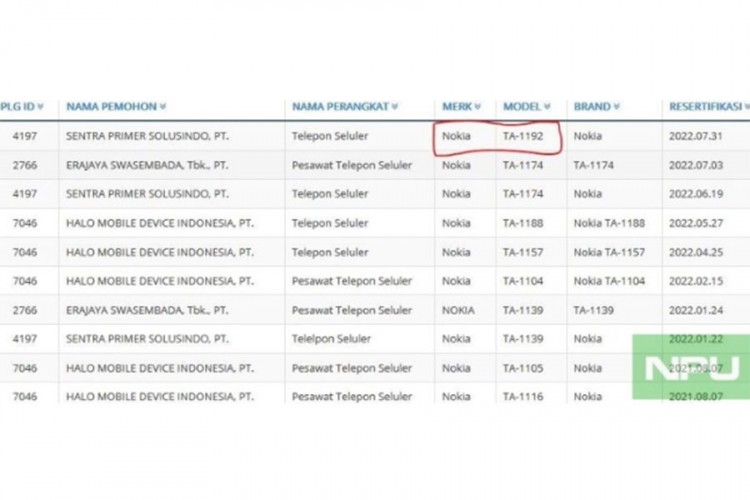Sort by the NAMA PEMOHON column arrow

(x=163, y=107)
